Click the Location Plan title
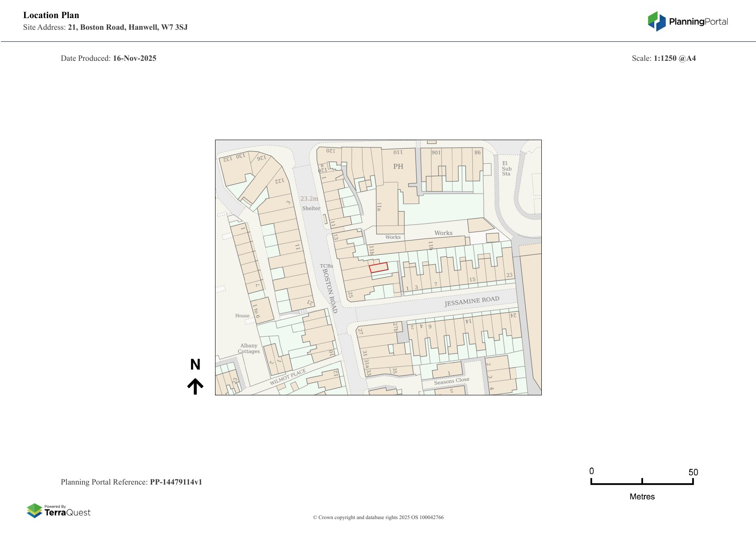The image size is (756, 535). (x=51, y=15)
